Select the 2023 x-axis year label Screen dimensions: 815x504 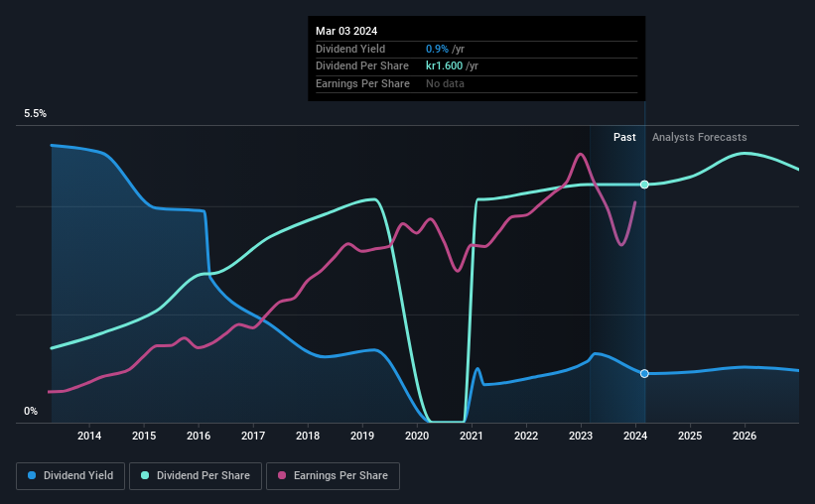pos(581,436)
